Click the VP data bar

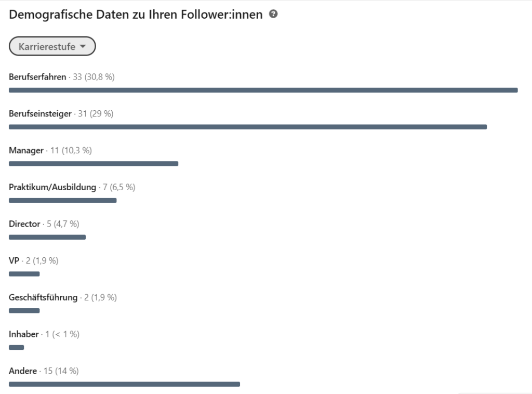24,273
